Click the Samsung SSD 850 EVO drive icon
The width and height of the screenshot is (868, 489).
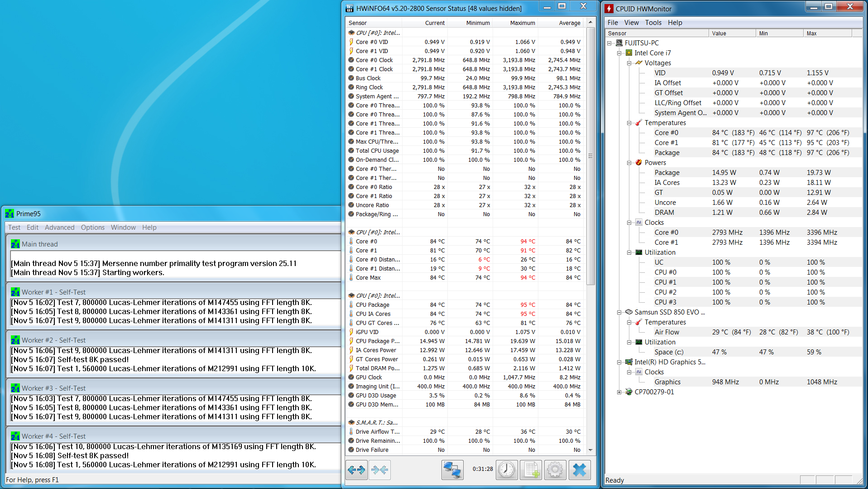pos(629,312)
